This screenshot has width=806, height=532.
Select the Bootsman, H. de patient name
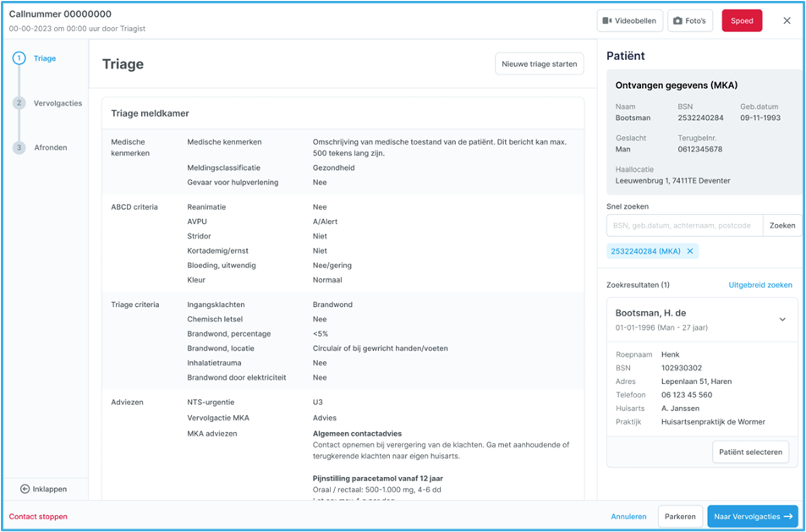tap(650, 313)
